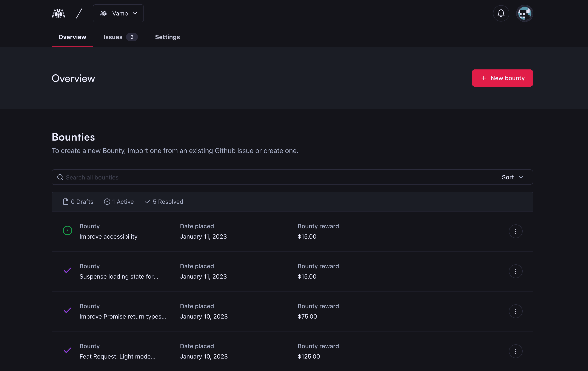Click the breadcrumb slash separator icon
Screen dimensions: 588x371
pos(79,13)
